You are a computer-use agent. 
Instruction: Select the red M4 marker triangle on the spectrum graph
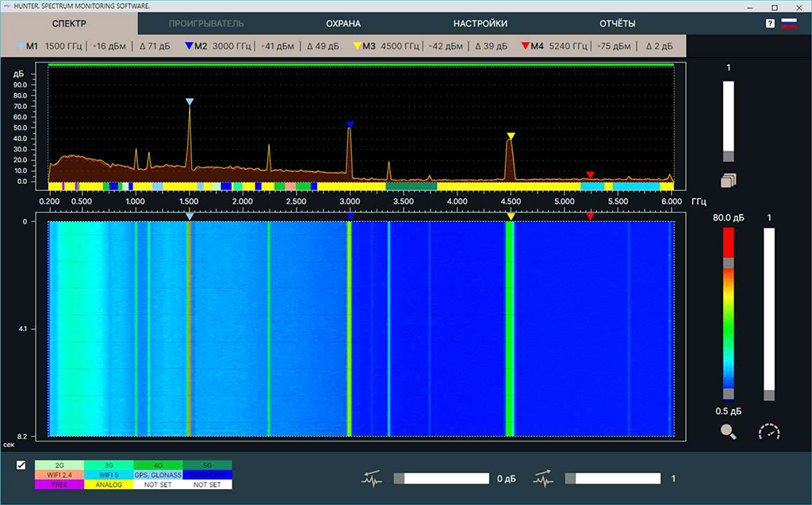pos(590,175)
